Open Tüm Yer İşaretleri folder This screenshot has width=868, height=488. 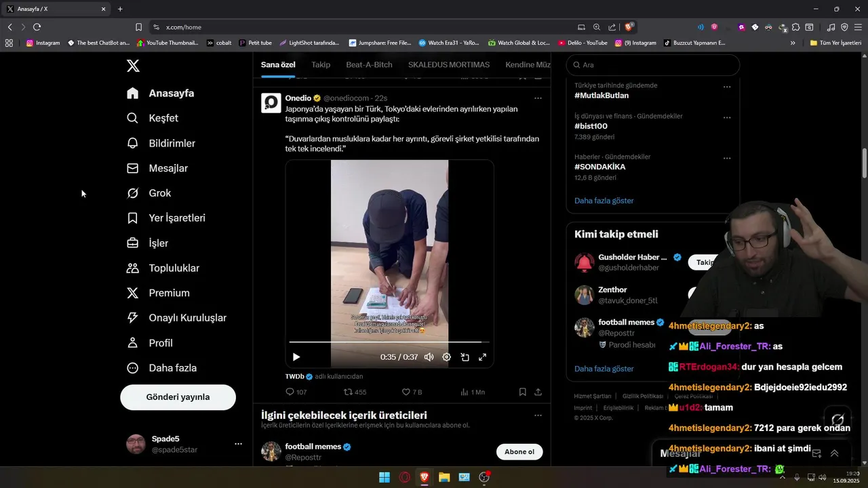click(835, 43)
